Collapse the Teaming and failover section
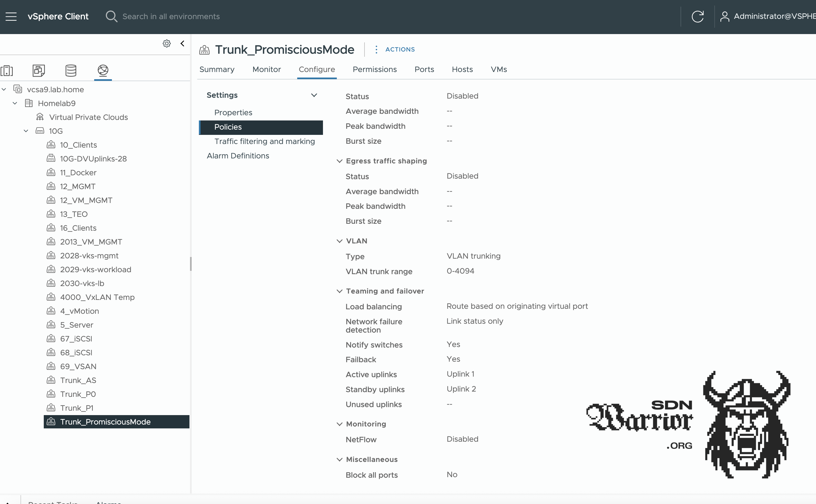 click(x=339, y=291)
